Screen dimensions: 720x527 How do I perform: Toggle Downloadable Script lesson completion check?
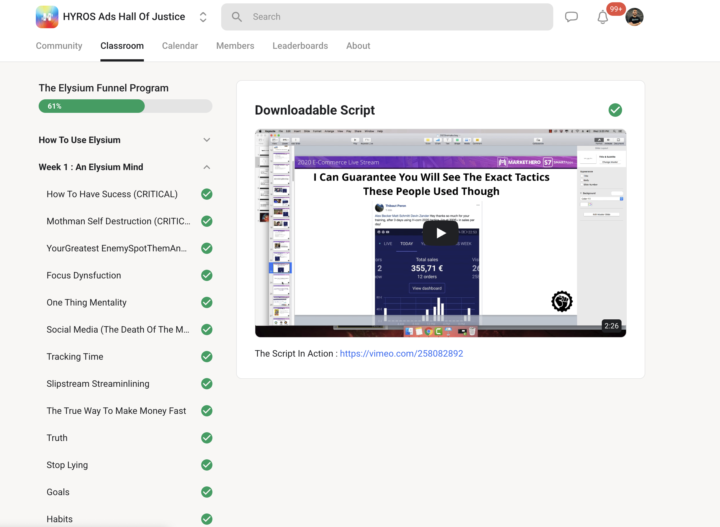(615, 110)
